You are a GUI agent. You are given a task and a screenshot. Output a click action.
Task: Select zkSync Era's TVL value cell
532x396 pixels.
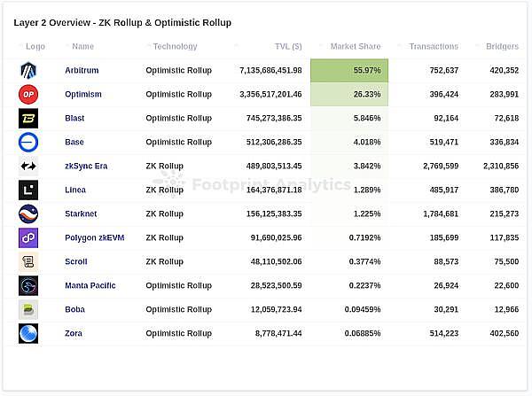point(271,166)
